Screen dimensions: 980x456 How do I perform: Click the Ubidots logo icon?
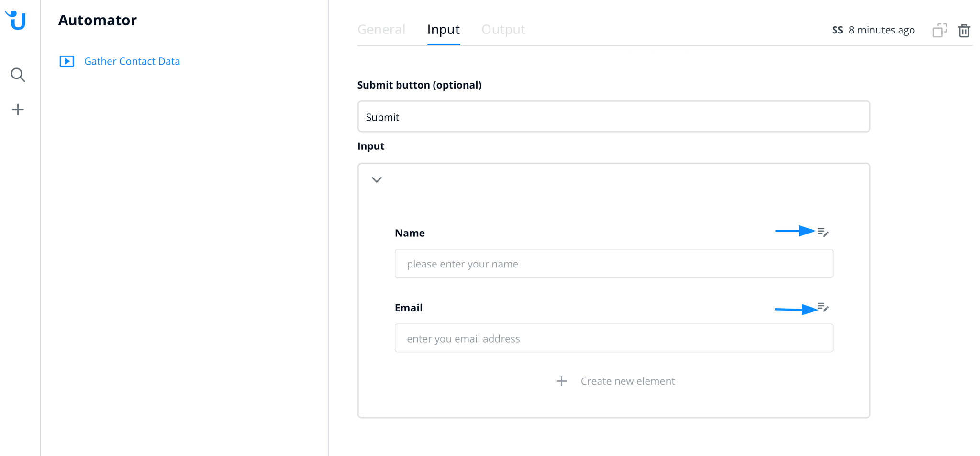click(16, 21)
